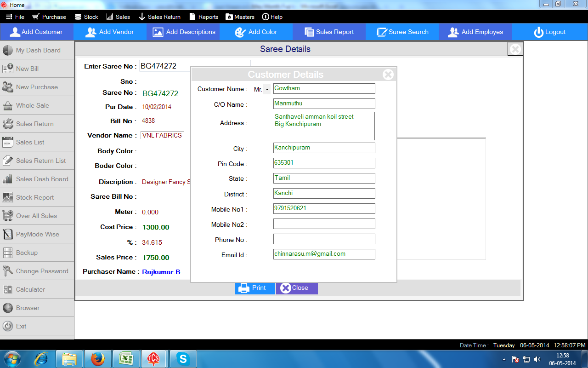Image resolution: width=588 pixels, height=368 pixels.
Task: Launch Firefox from the Windows taskbar
Action: [x=97, y=358]
